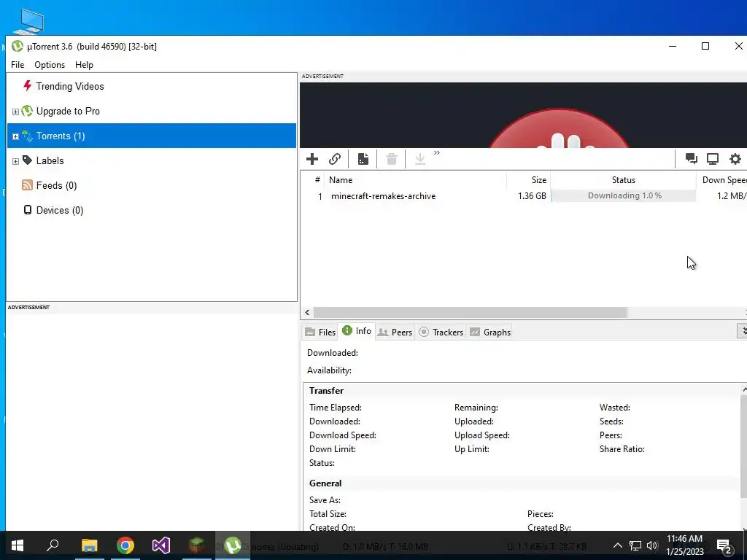Open the File menu
Viewport: 747px width, 560px height.
tap(18, 65)
